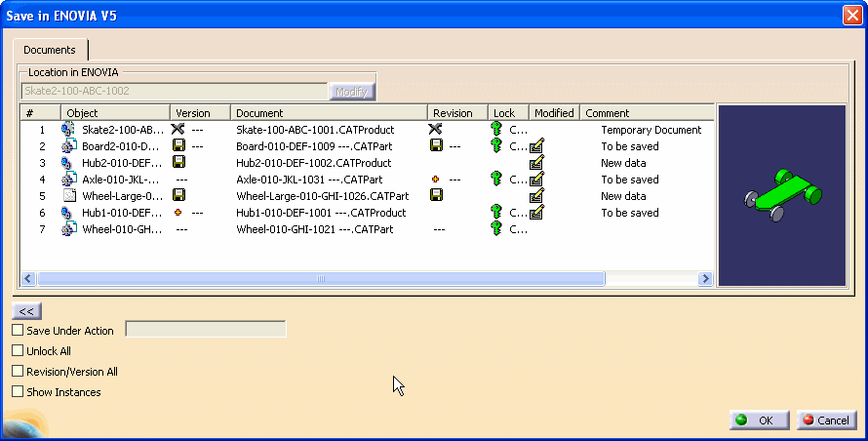The height and width of the screenshot is (441, 868).
Task: Click the Modified pencil icon in Hub2 row
Action: [x=536, y=162]
